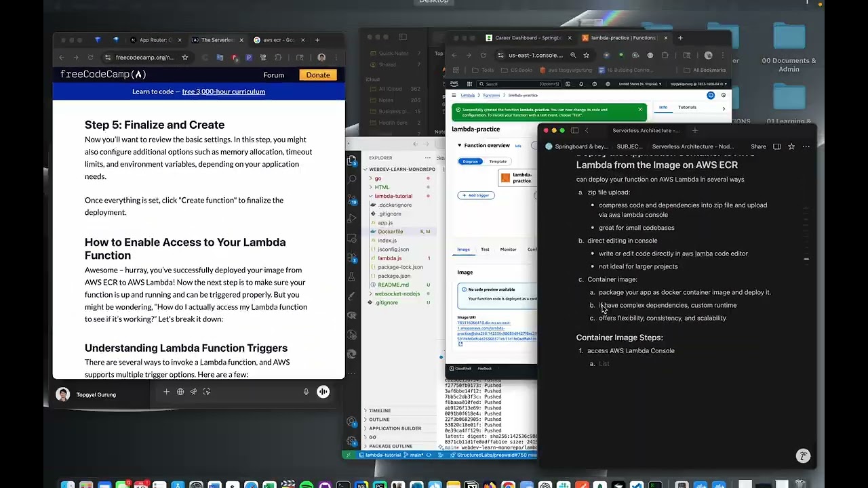
Task: Open globe icon in chat bar
Action: (x=180, y=392)
